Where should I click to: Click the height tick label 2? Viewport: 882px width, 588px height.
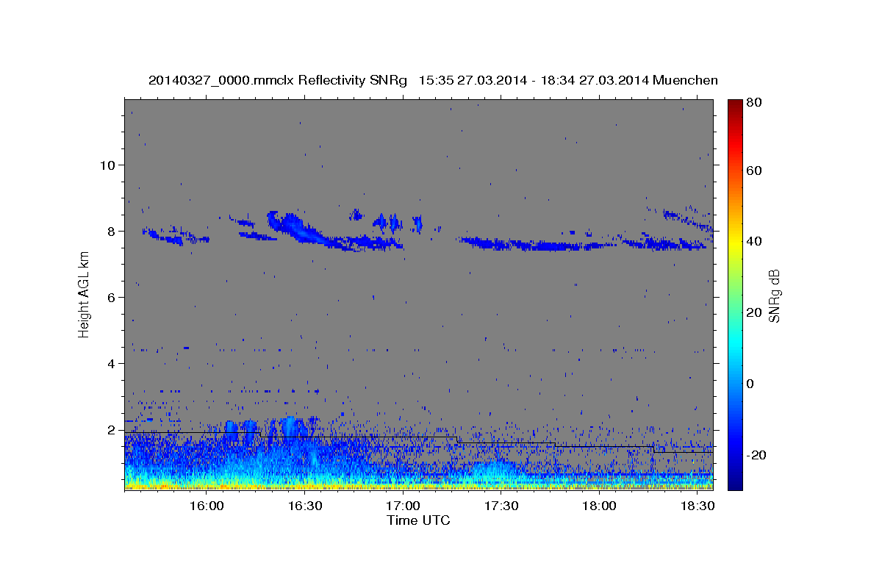pos(110,429)
